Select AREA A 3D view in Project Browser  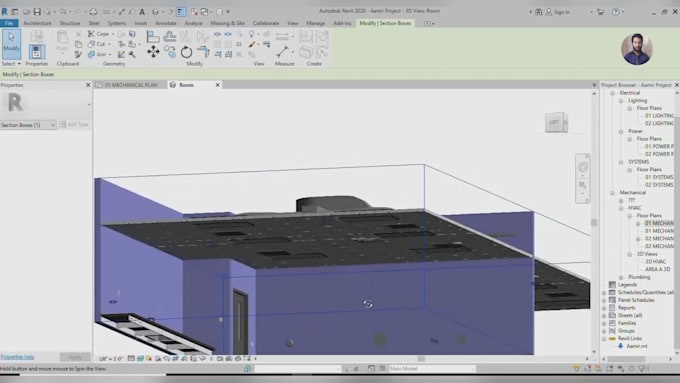657,269
